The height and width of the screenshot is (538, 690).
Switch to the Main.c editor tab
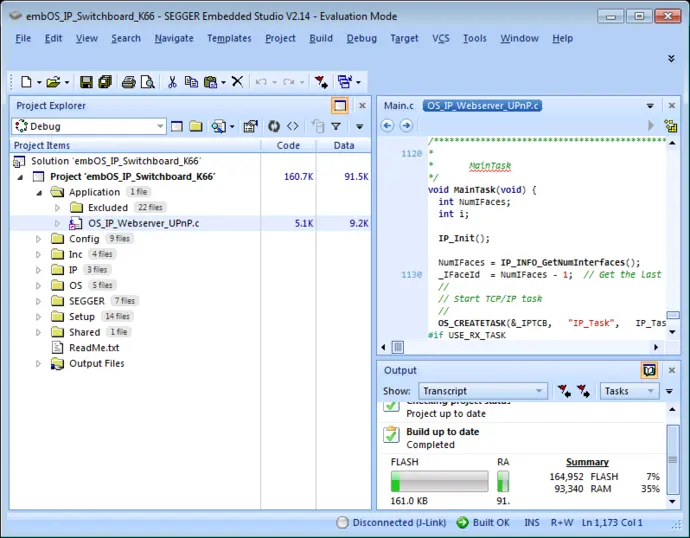398,106
